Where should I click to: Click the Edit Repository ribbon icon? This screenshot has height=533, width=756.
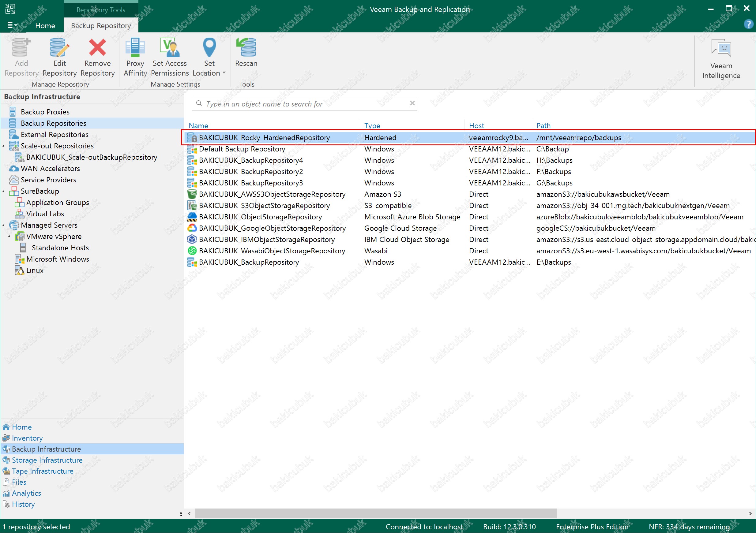point(60,48)
